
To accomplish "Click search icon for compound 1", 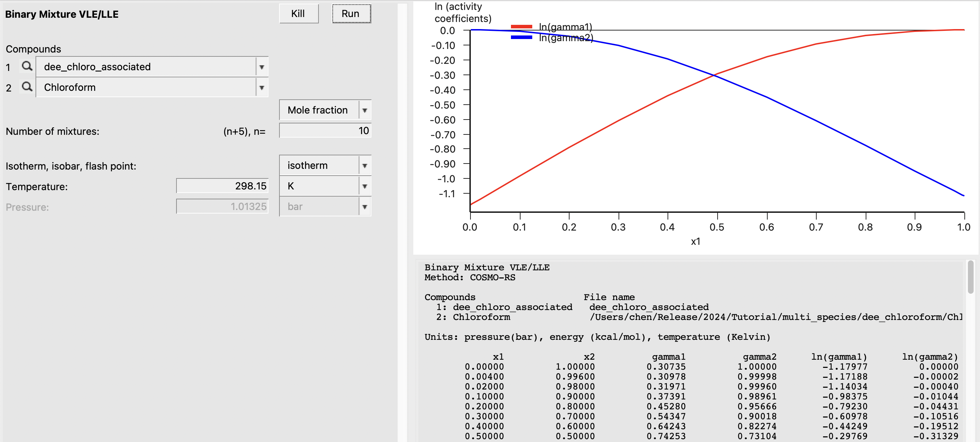I will click(27, 66).
